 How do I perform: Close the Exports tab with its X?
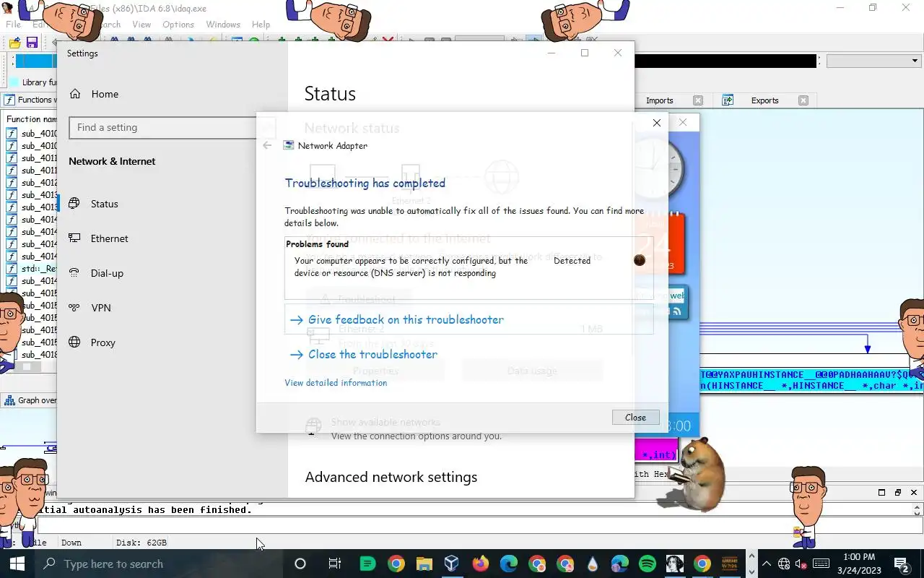click(803, 100)
